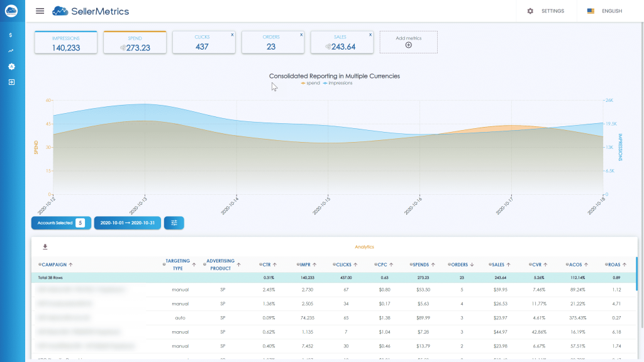Download the analytics table data

coord(45,246)
